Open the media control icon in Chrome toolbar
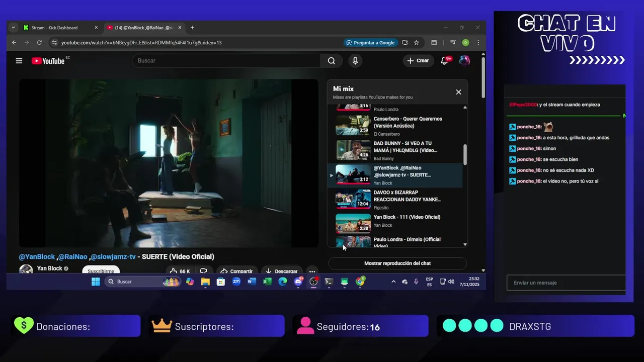This screenshot has height=362, width=644. [x=453, y=43]
